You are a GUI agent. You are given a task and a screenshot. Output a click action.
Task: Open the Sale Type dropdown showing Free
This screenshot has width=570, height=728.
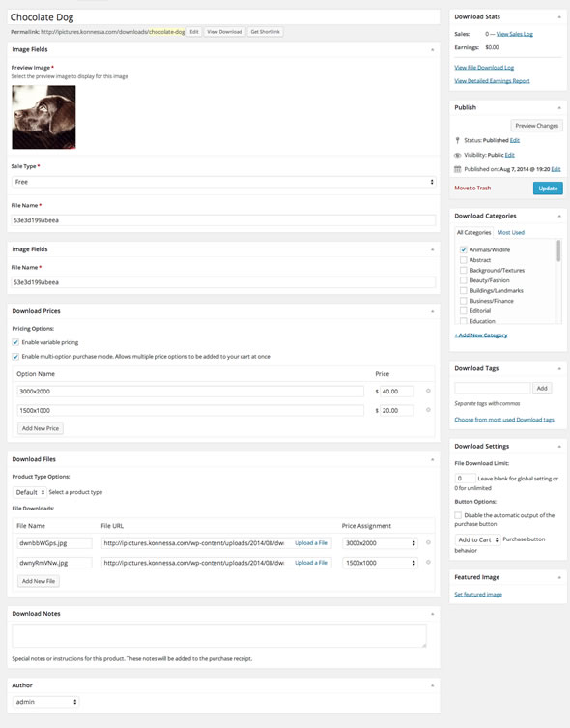(223, 182)
